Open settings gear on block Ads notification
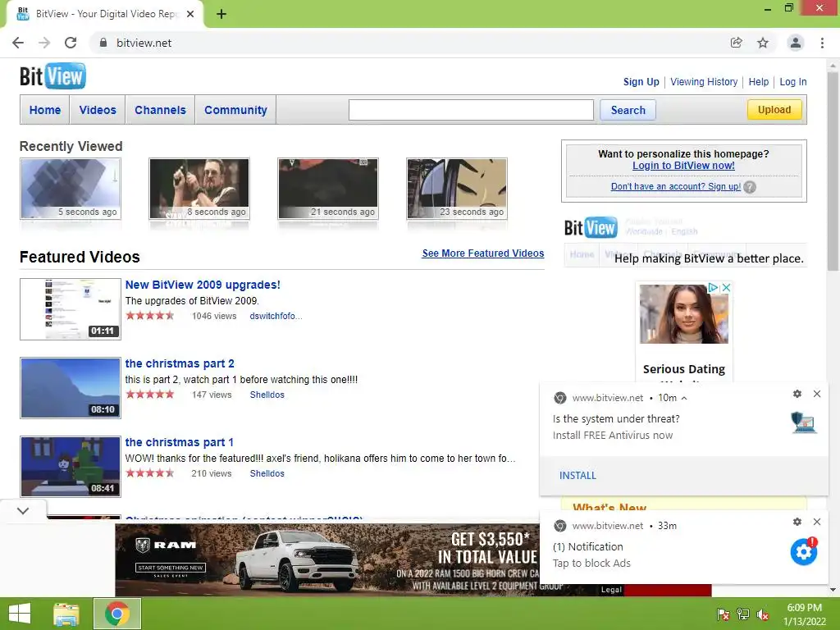Screen dimensions: 840x630 (x=797, y=522)
